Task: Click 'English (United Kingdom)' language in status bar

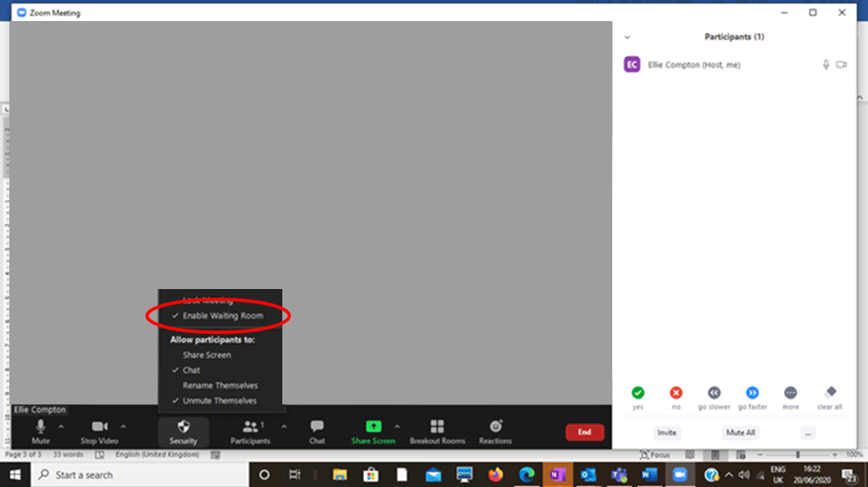Action: coord(158,454)
